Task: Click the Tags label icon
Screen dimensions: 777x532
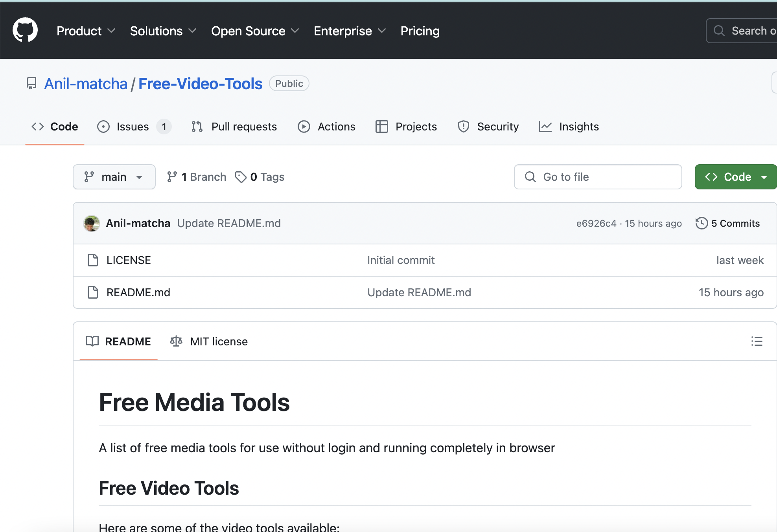Action: [241, 177]
